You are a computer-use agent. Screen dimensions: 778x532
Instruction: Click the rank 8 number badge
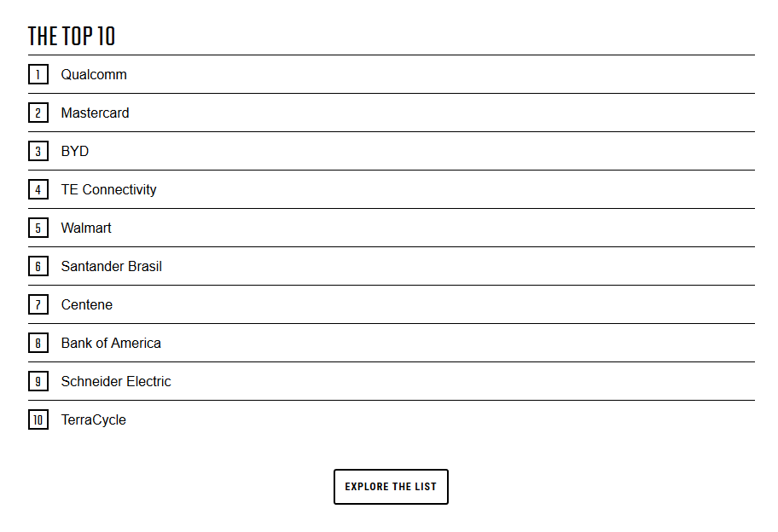(38, 343)
